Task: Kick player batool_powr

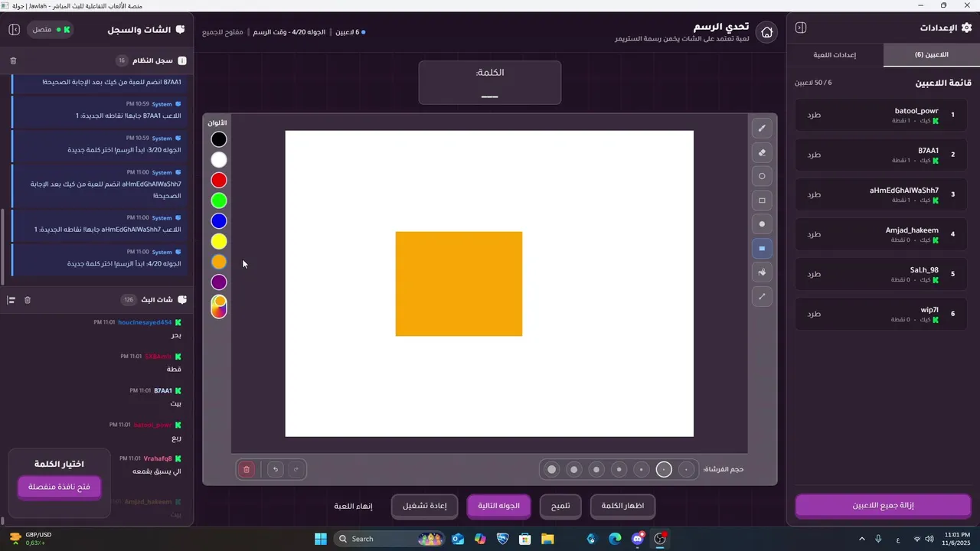Action: point(814,115)
